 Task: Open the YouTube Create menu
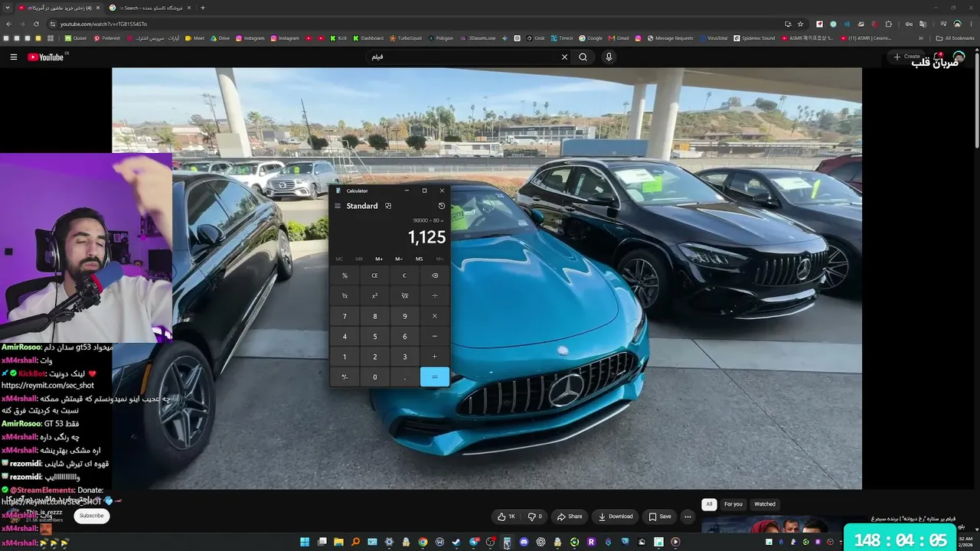[906, 57]
